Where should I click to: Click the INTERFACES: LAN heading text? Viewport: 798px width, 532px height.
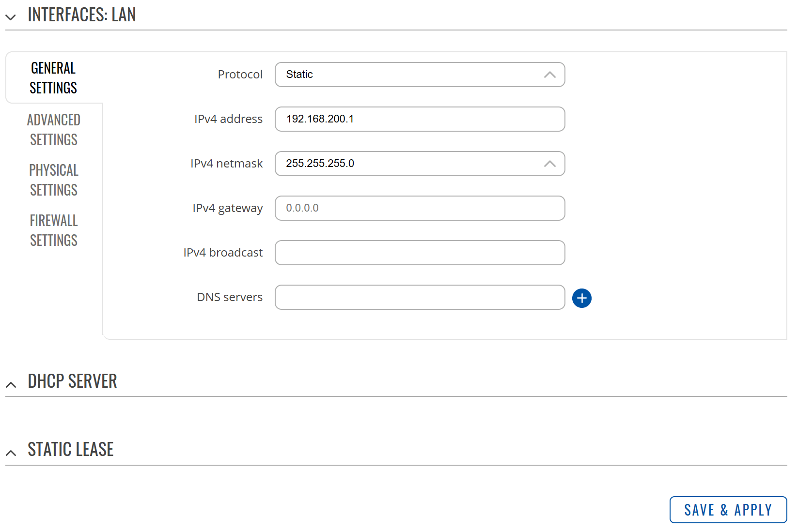[x=81, y=15]
